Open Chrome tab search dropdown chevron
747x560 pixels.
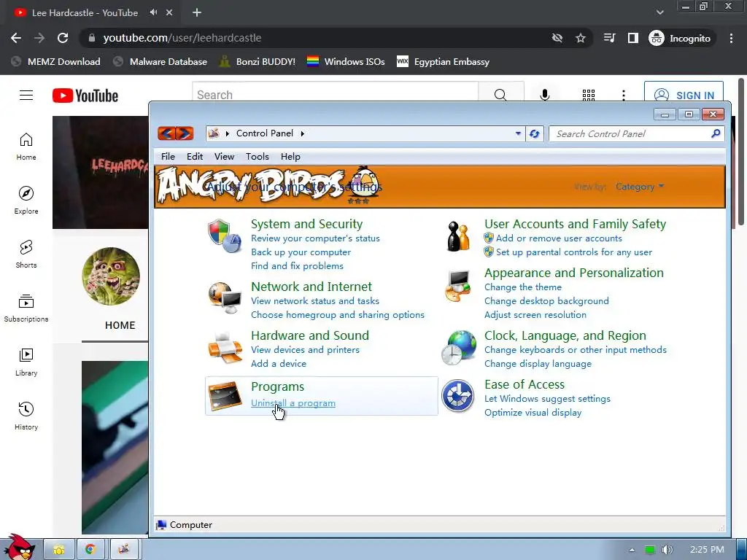click(x=659, y=12)
